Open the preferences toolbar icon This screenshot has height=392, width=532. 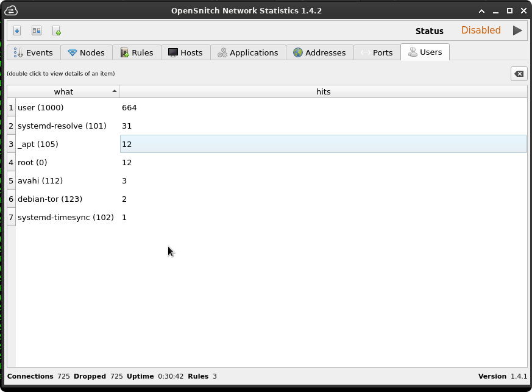[x=37, y=31]
